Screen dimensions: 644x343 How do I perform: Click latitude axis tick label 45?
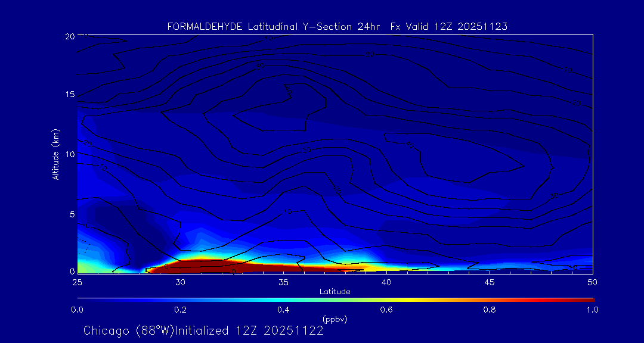point(490,282)
